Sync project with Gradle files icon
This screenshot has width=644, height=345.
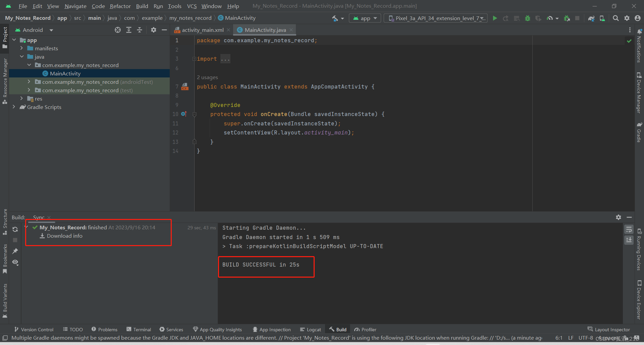[x=591, y=18]
